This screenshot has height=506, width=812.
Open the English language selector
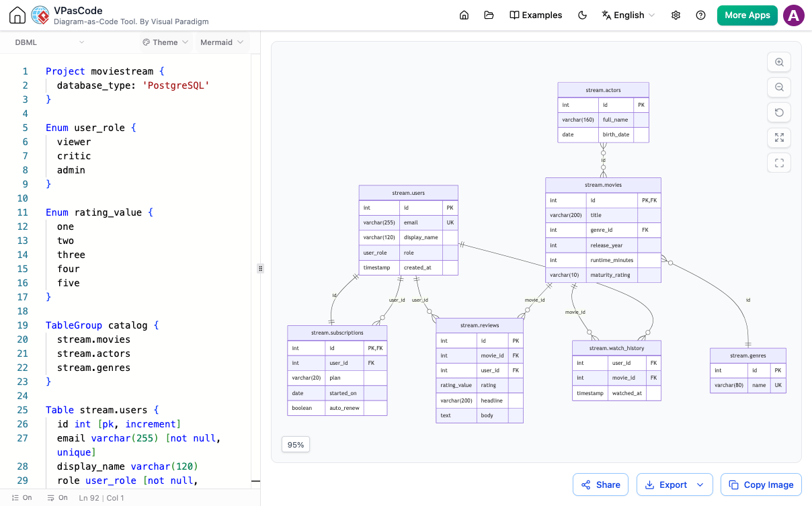tap(628, 15)
